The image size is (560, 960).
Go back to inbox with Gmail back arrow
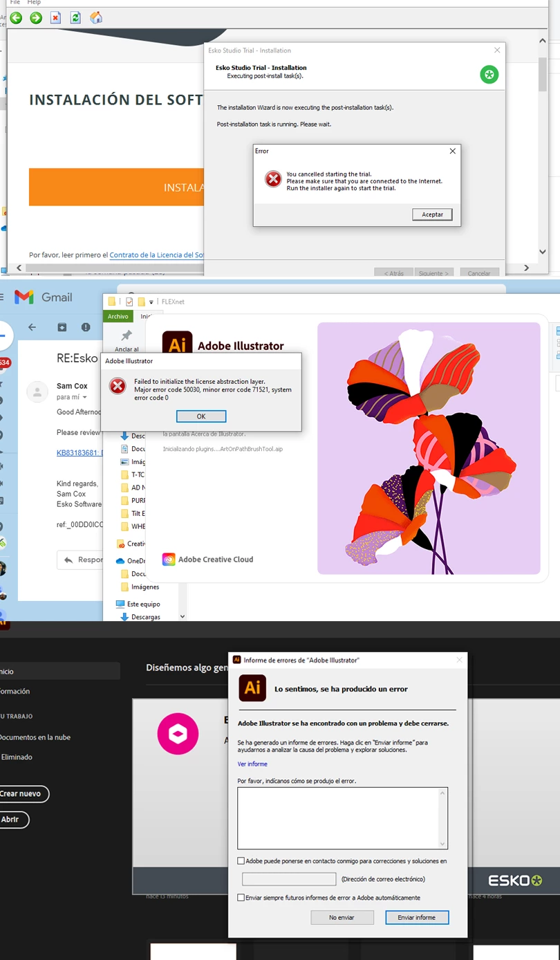tap(32, 327)
